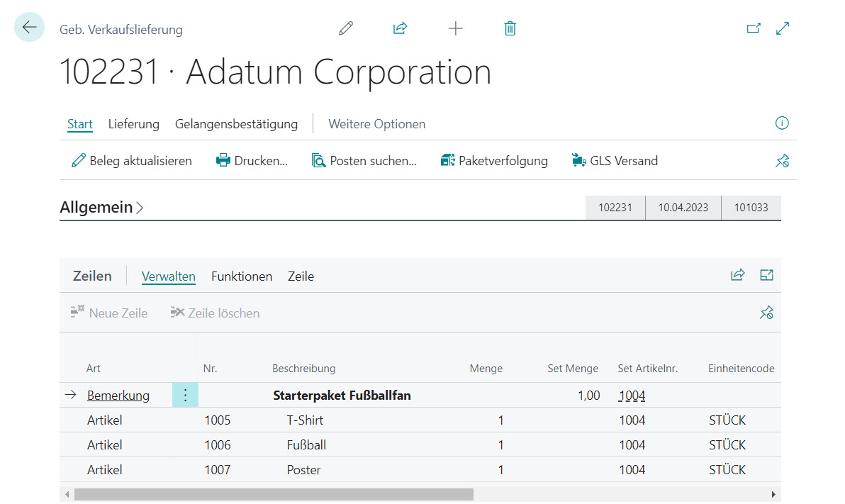Open the Funktionen menu in Zeilen
The height and width of the screenshot is (504, 845).
[242, 276]
